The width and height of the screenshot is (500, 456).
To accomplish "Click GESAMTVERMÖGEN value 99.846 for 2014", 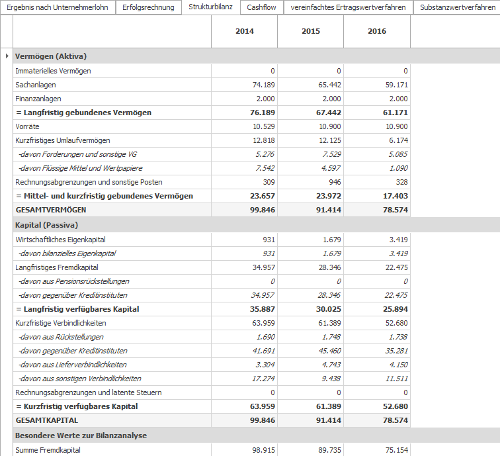I will (262, 210).
